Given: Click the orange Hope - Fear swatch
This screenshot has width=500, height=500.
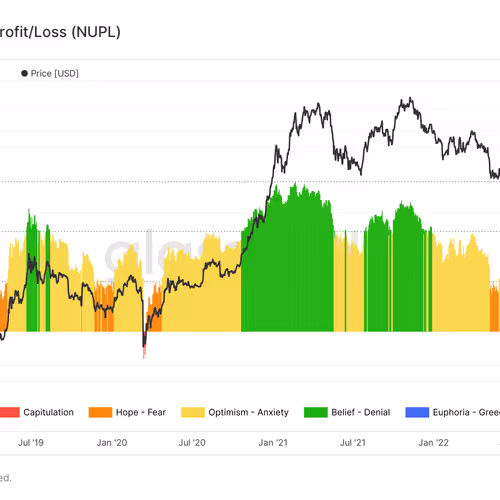Looking at the screenshot, I should click(x=100, y=412).
